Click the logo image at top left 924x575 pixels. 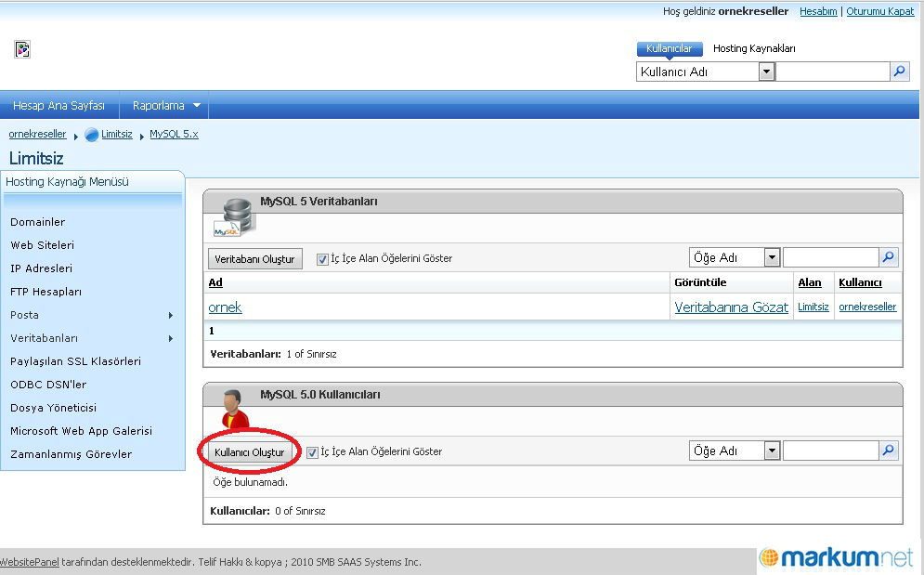[22, 49]
